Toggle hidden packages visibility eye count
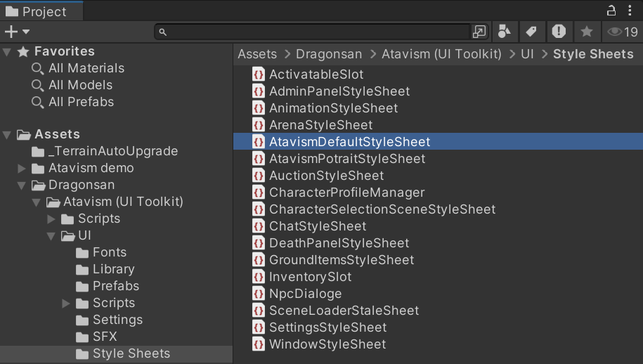The image size is (643, 364). click(x=623, y=32)
